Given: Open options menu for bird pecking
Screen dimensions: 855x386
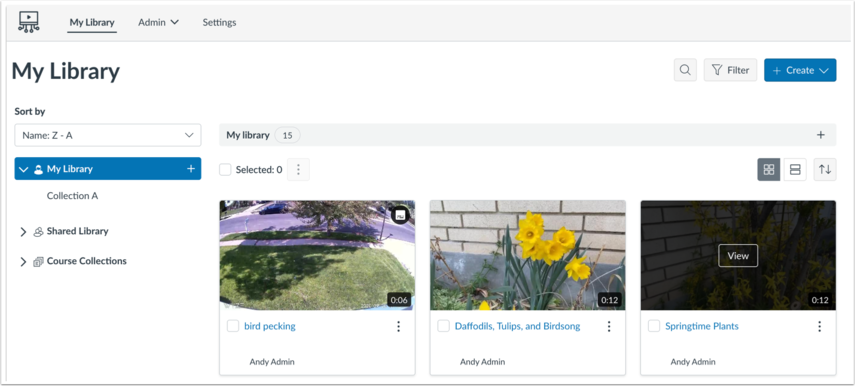Looking at the screenshot, I should [399, 326].
